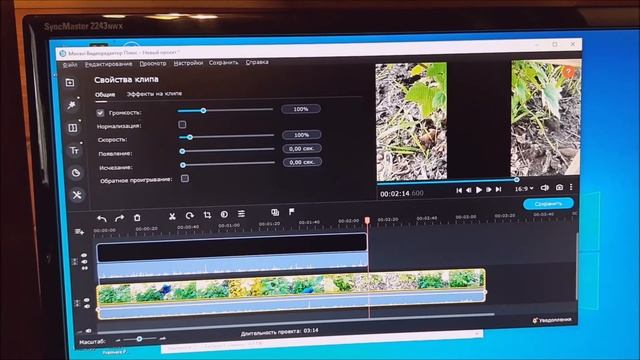Image resolution: width=640 pixels, height=360 pixels.
Task: Step forward to next frame
Action: [489, 189]
